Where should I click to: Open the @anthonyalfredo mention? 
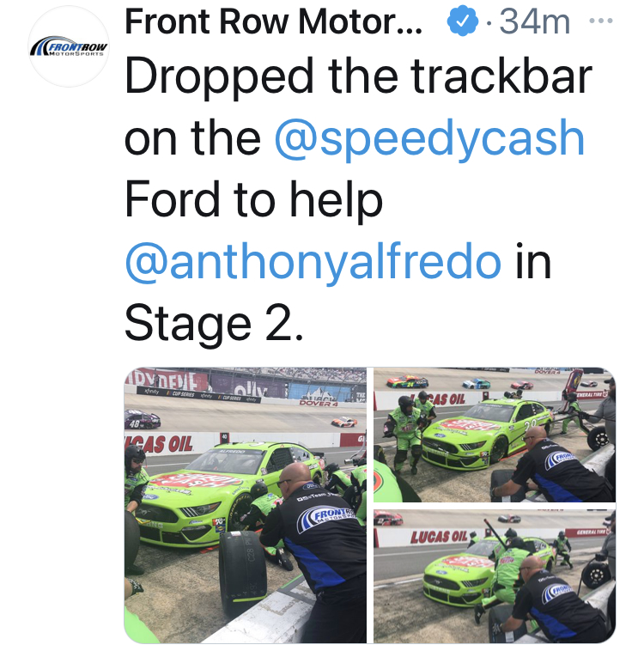click(x=313, y=263)
